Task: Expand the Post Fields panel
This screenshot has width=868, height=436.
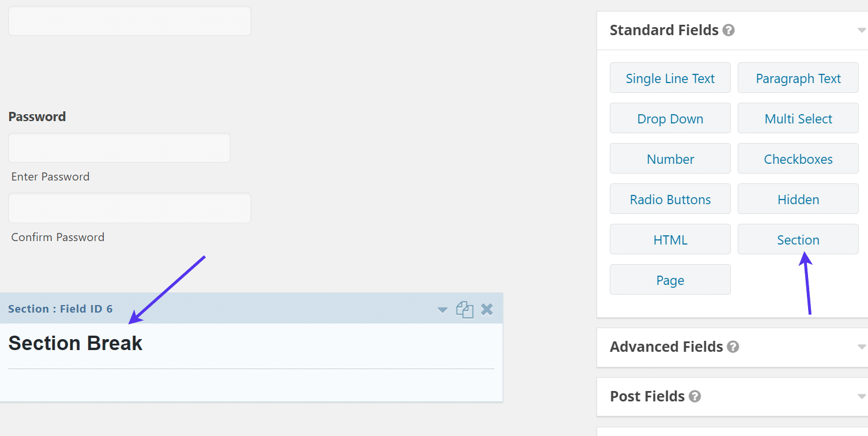Action: click(861, 397)
